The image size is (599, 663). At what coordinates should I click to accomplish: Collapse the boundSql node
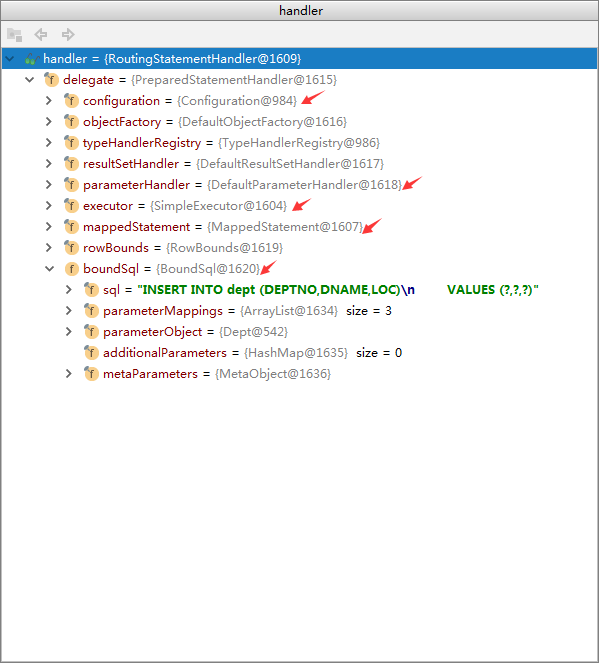49,268
